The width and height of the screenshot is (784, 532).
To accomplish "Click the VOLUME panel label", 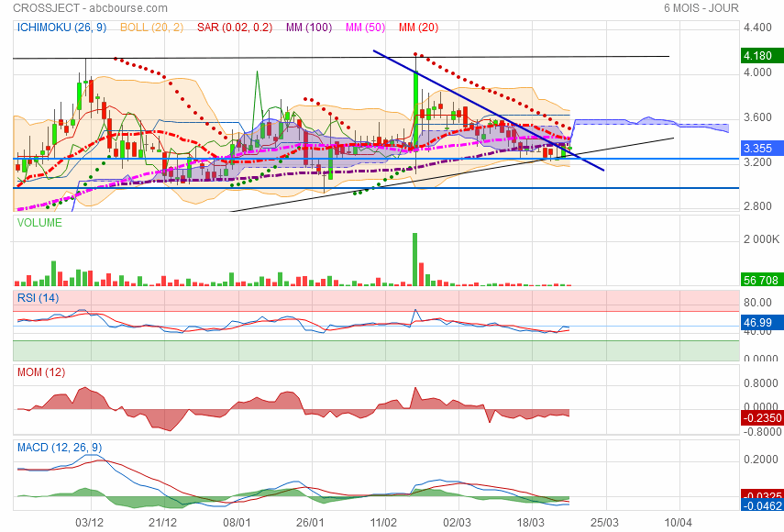I will 39,223.
